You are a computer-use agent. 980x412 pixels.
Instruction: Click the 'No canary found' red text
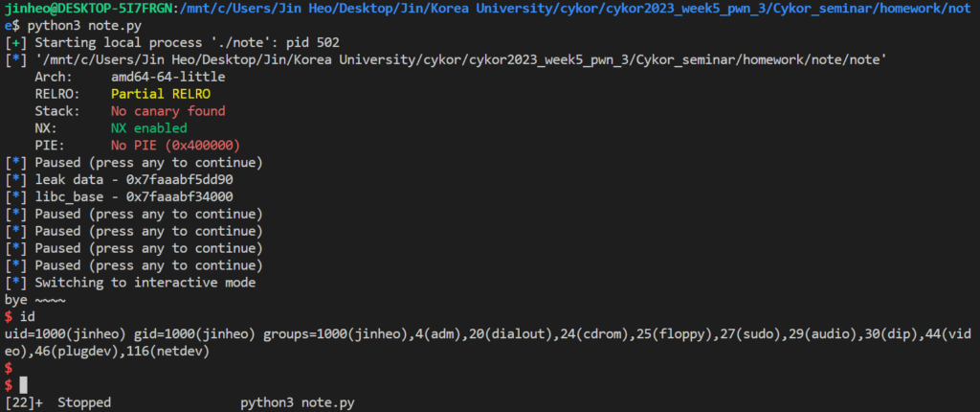click(x=168, y=111)
